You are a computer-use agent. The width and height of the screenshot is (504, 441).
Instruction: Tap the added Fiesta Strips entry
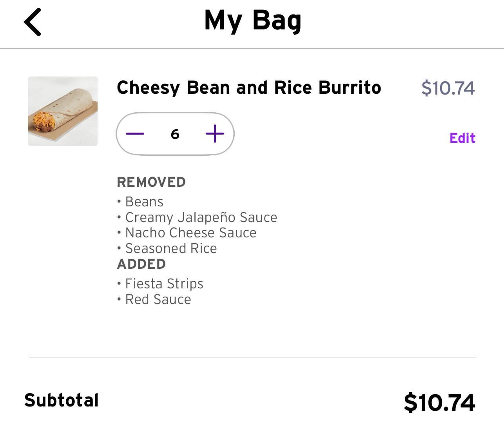[164, 284]
